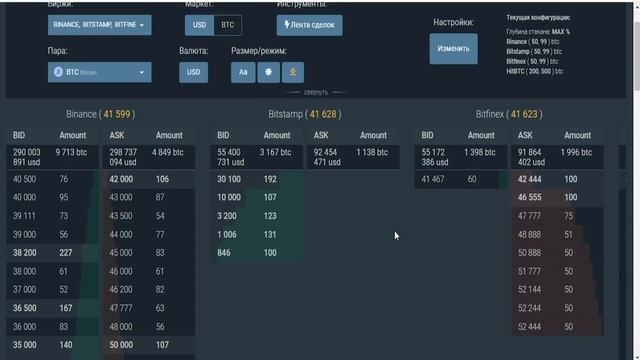Click Bitfinex ask price 48 888

(x=529, y=235)
